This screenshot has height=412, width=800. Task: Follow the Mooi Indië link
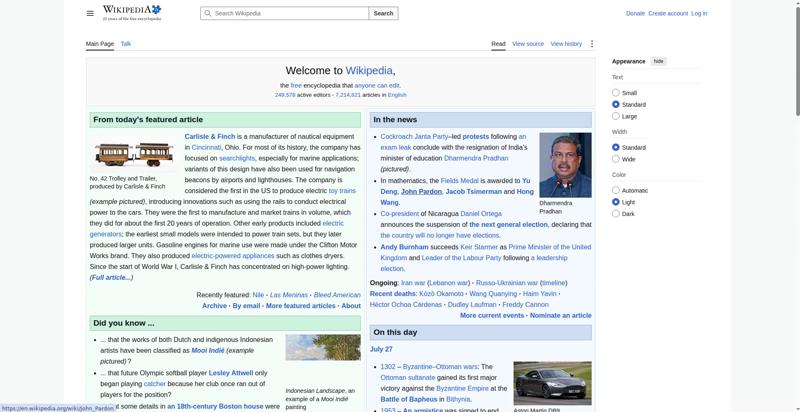[208, 351]
